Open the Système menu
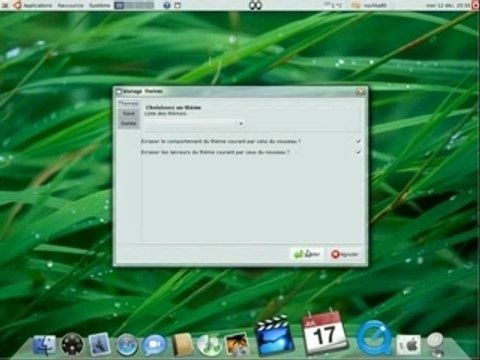Screen dimensions: 480x360 (99, 5)
